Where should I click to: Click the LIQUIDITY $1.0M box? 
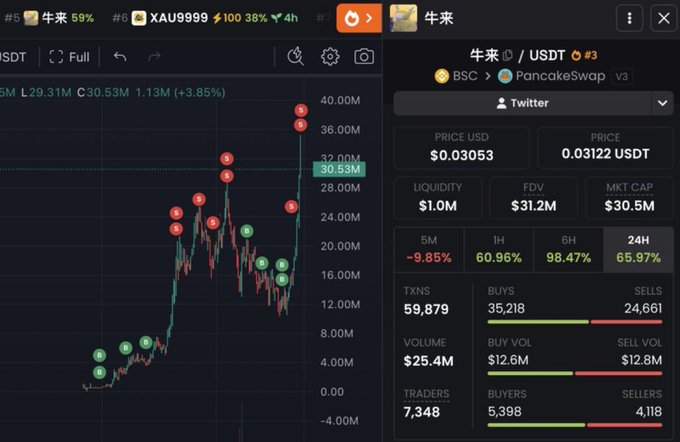(x=438, y=198)
